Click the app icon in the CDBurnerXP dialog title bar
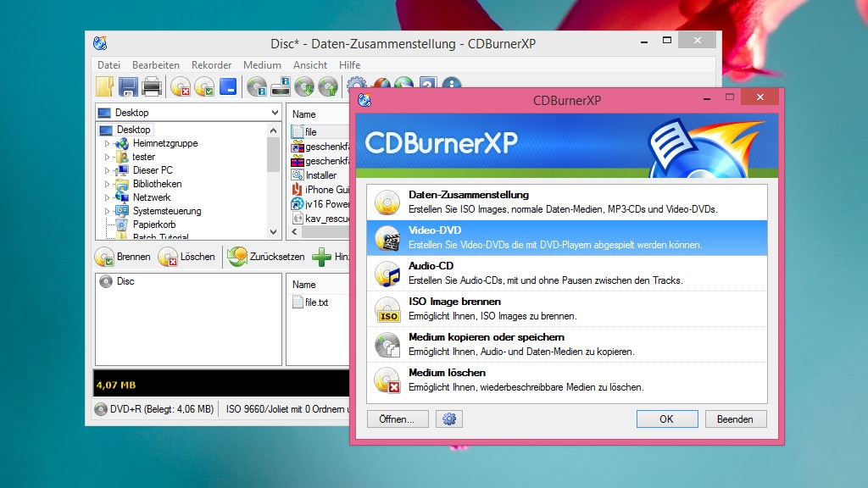Viewport: 868px width, 488px height. (x=364, y=100)
